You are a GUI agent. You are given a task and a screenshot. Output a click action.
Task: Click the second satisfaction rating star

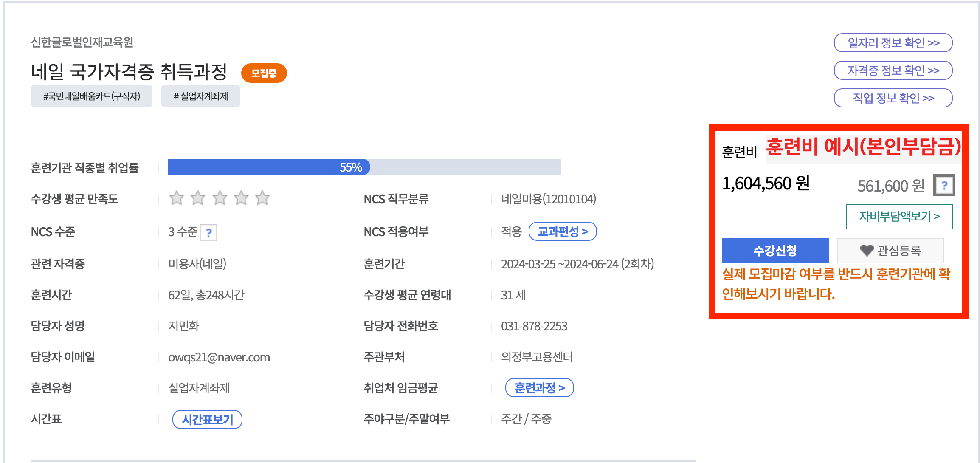tap(198, 198)
